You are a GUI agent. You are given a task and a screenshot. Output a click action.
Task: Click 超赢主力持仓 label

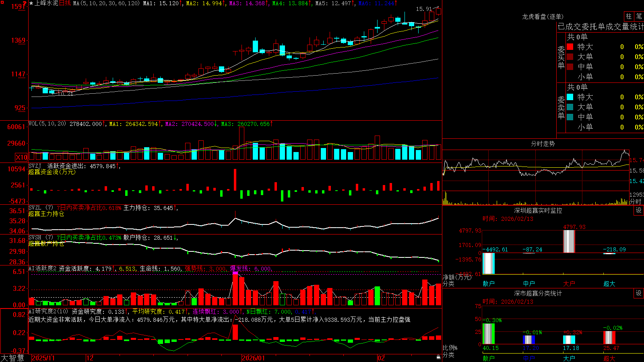coord(46,214)
